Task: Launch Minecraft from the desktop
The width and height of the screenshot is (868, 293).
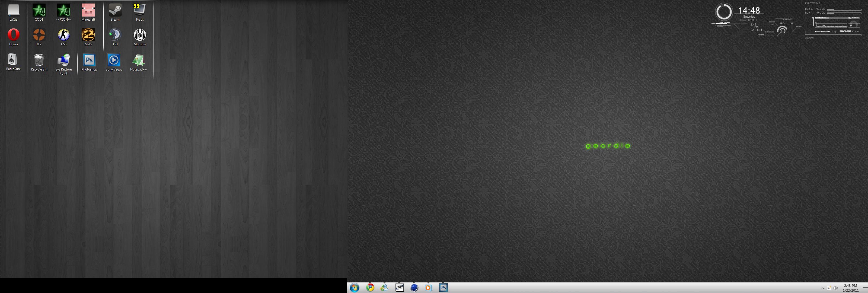Action: 88,13
